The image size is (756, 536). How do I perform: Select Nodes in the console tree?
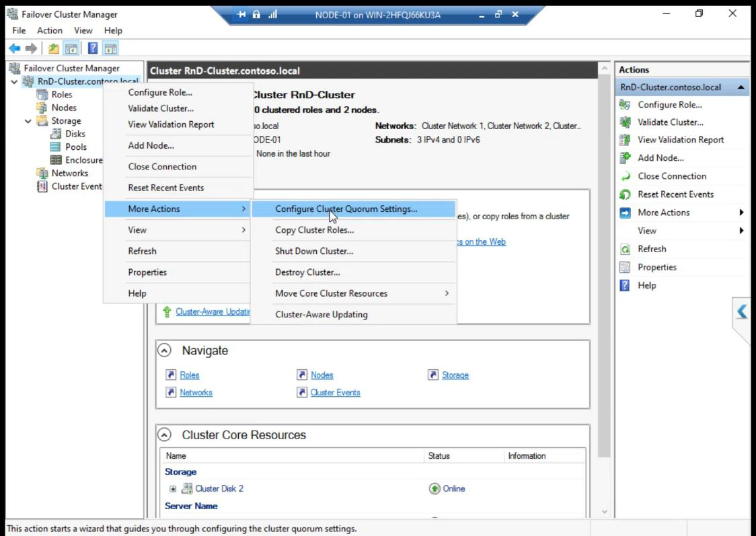click(64, 108)
